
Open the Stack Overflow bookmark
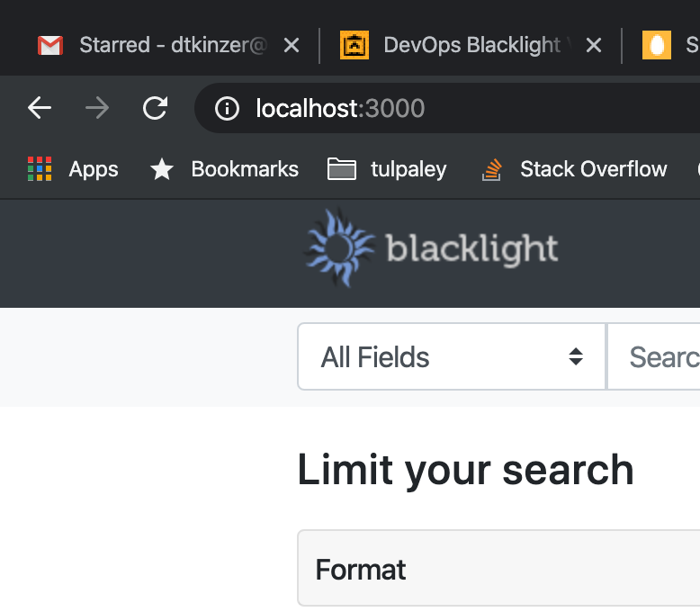[x=574, y=169]
